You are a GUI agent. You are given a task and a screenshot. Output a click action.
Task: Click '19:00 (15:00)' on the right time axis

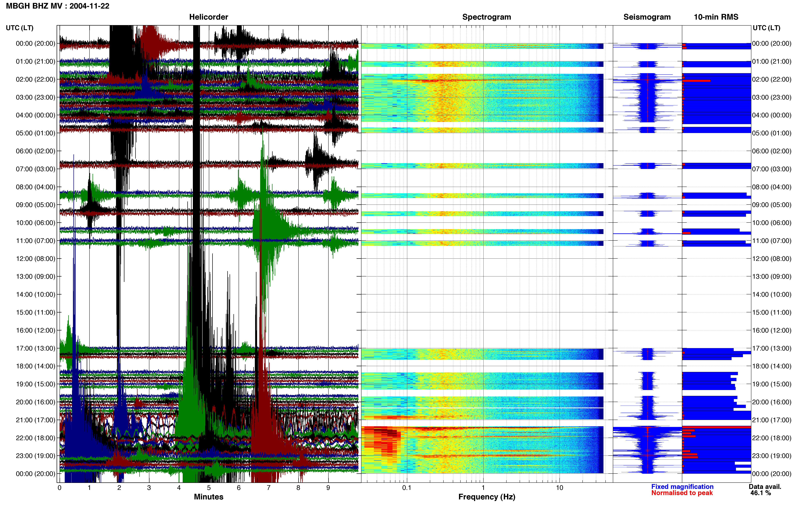[x=771, y=384]
